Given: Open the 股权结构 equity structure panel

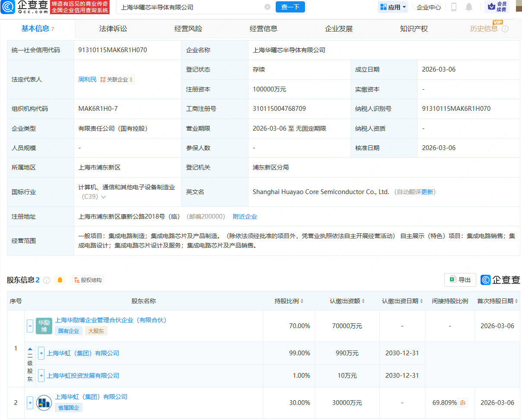Looking at the screenshot, I should coord(88,280).
